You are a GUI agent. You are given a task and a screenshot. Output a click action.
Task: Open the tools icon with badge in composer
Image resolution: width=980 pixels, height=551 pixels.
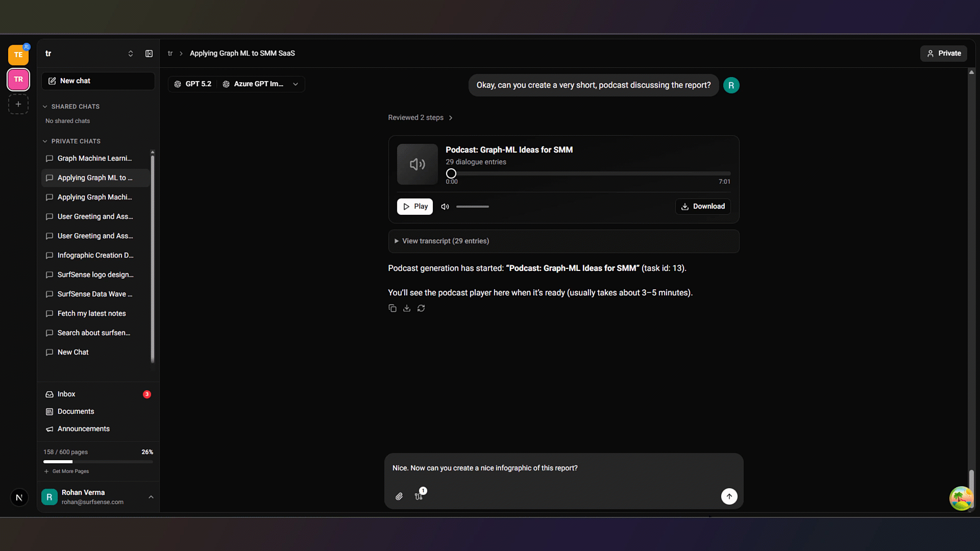[x=419, y=496]
